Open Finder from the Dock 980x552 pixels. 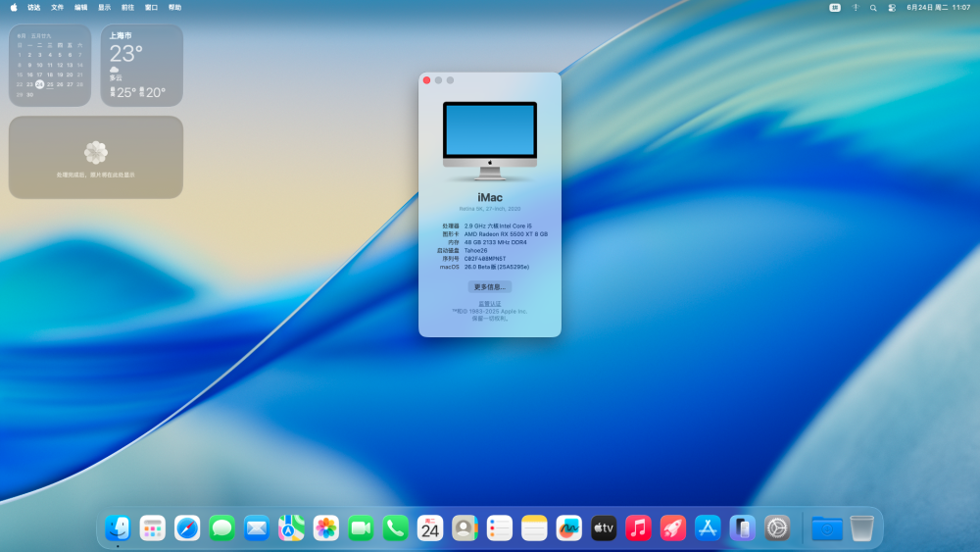click(118, 528)
